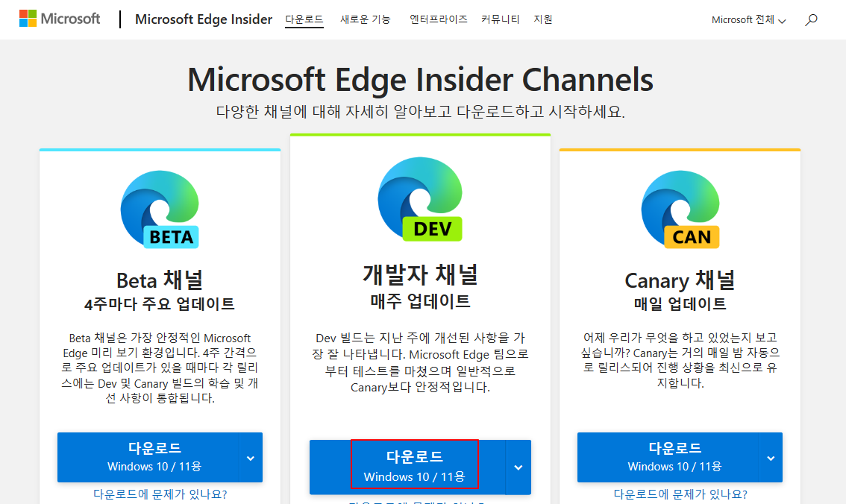Image resolution: width=846 pixels, height=504 pixels.
Task: Download Canary channel for Windows 10/11
Action: click(668, 458)
